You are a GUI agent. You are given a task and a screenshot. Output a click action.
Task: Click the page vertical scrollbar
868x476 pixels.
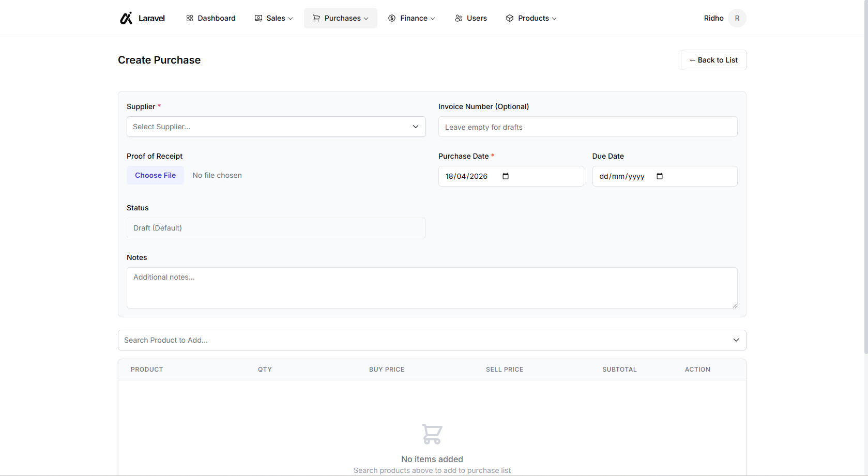tap(866, 177)
